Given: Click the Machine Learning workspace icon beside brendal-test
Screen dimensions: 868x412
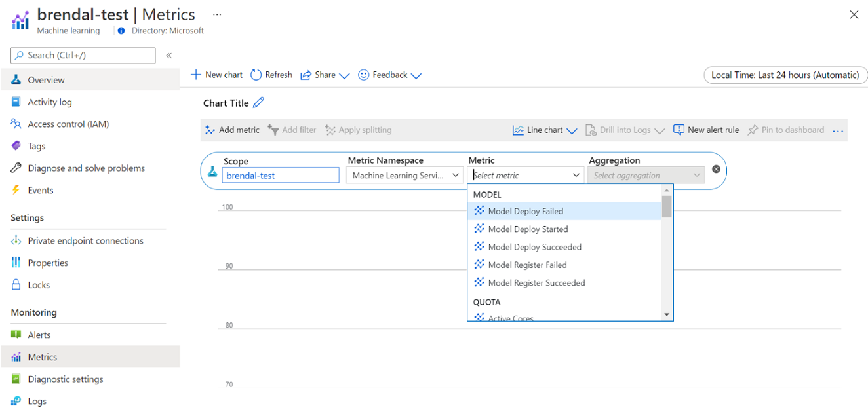Looking at the screenshot, I should 20,20.
